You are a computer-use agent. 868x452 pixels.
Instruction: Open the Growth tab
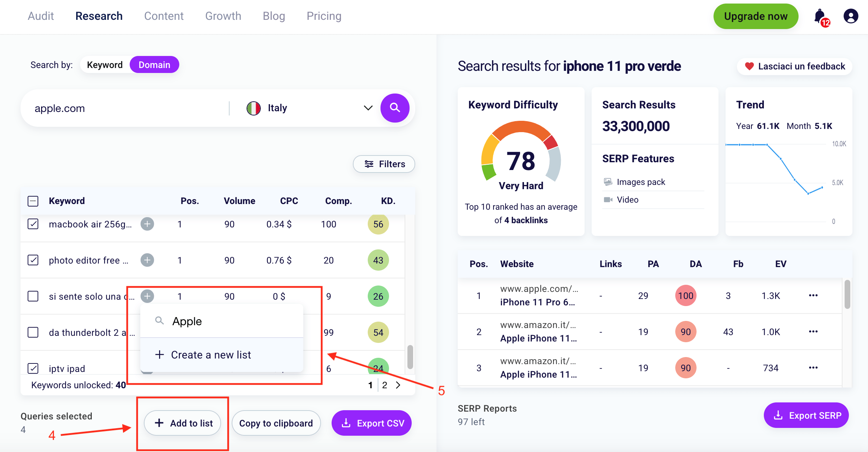tap(223, 16)
